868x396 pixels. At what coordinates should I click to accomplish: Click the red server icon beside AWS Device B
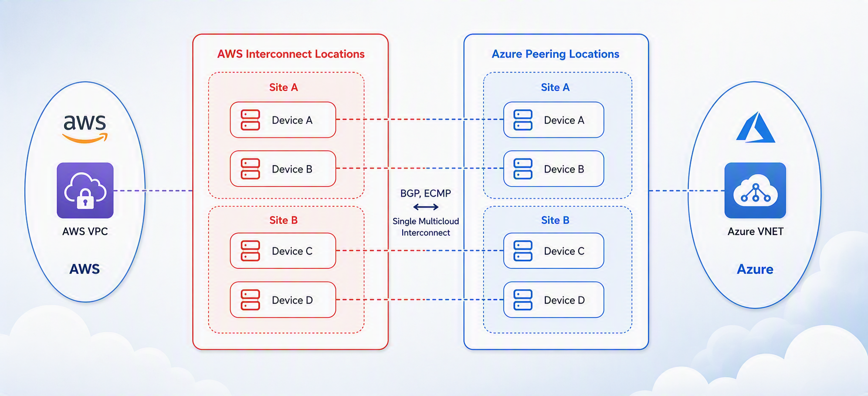(250, 169)
